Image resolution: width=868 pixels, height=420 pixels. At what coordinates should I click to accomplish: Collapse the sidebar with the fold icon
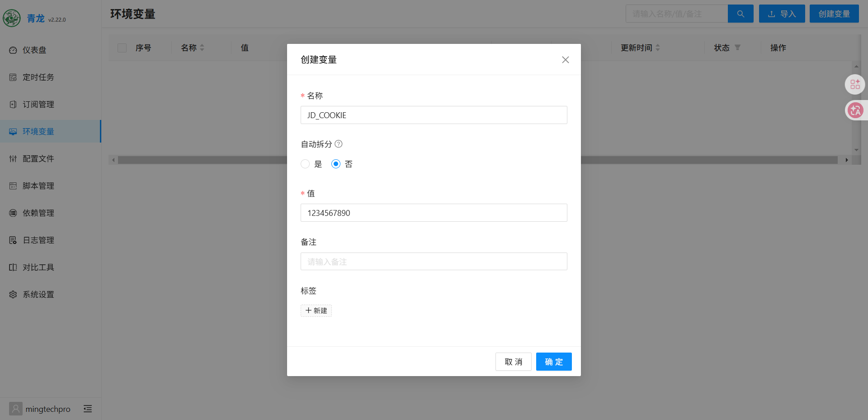(88, 409)
